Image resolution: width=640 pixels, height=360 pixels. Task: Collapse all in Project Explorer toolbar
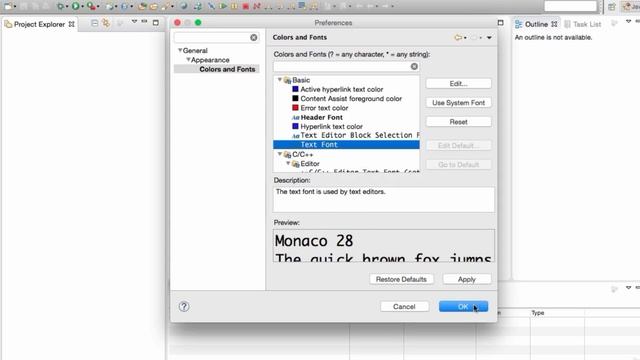tap(94, 23)
